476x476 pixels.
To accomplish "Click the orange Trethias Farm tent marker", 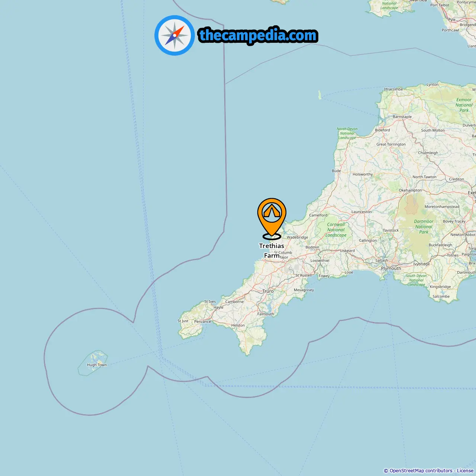I will (272, 218).
